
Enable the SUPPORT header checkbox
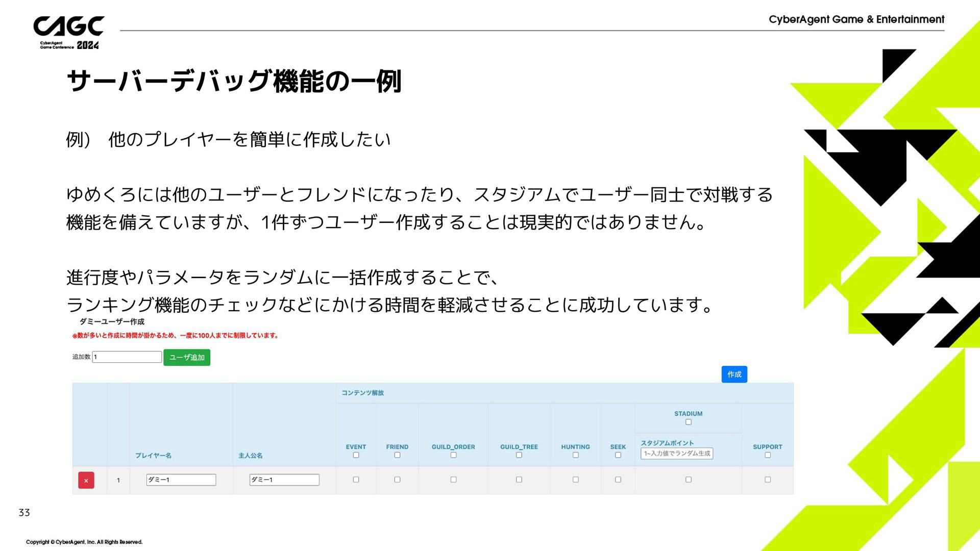pos(768,455)
